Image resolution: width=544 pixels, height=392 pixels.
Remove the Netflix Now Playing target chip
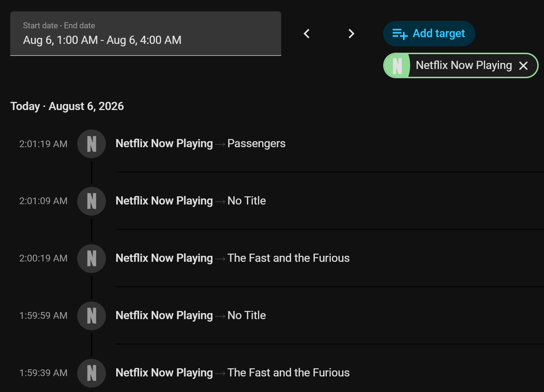(523, 65)
